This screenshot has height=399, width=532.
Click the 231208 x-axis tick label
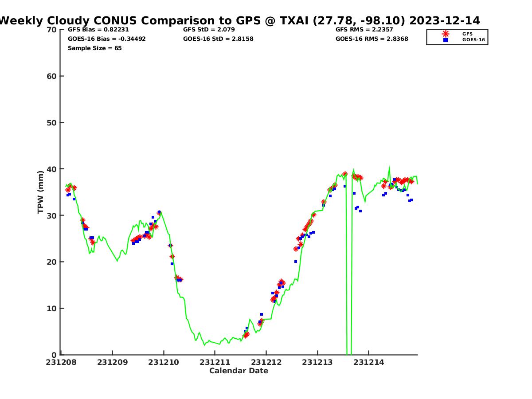coord(61,362)
